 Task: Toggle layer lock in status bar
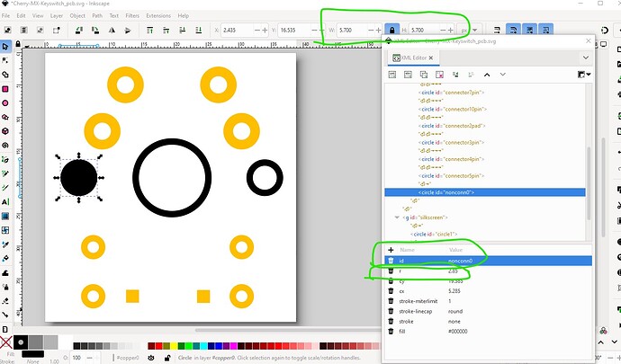click(167, 358)
